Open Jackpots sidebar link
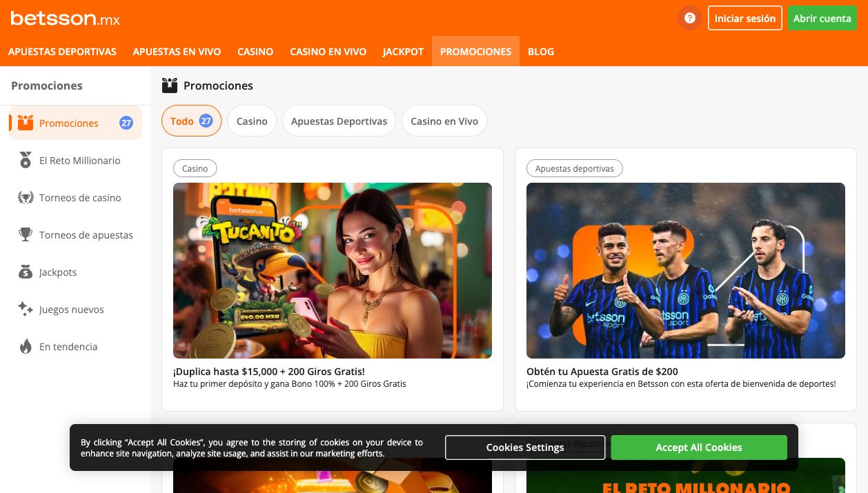 click(x=75, y=272)
